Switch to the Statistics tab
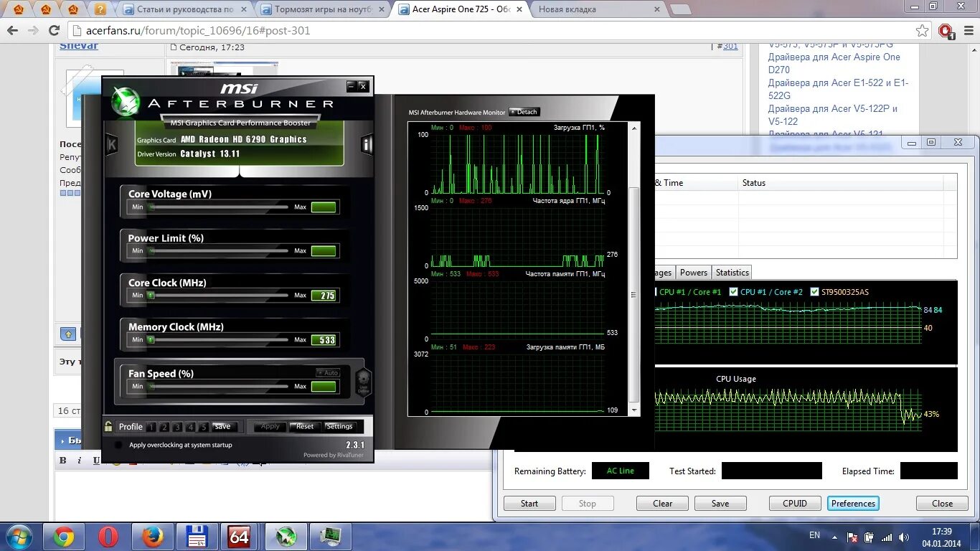 [x=732, y=273]
